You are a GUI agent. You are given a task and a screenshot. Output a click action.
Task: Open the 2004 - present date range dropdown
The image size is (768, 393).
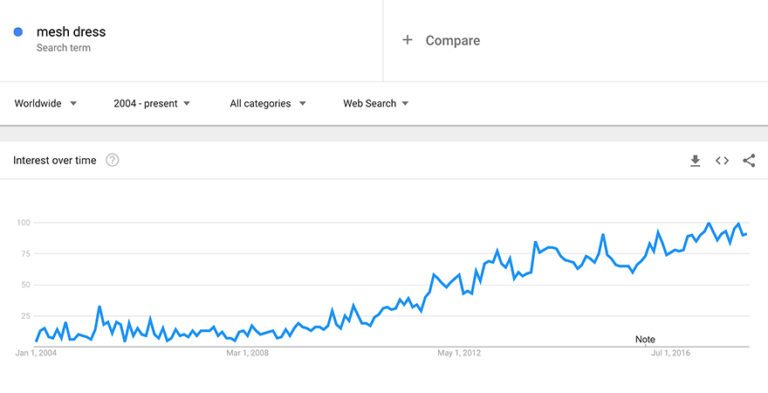click(152, 103)
